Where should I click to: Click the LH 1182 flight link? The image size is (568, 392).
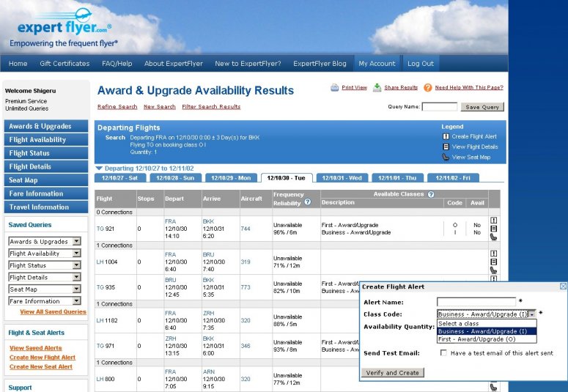tap(107, 320)
